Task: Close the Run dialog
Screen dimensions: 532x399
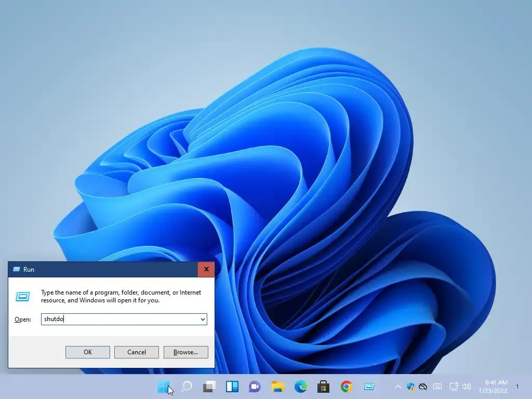Action: [206, 270]
